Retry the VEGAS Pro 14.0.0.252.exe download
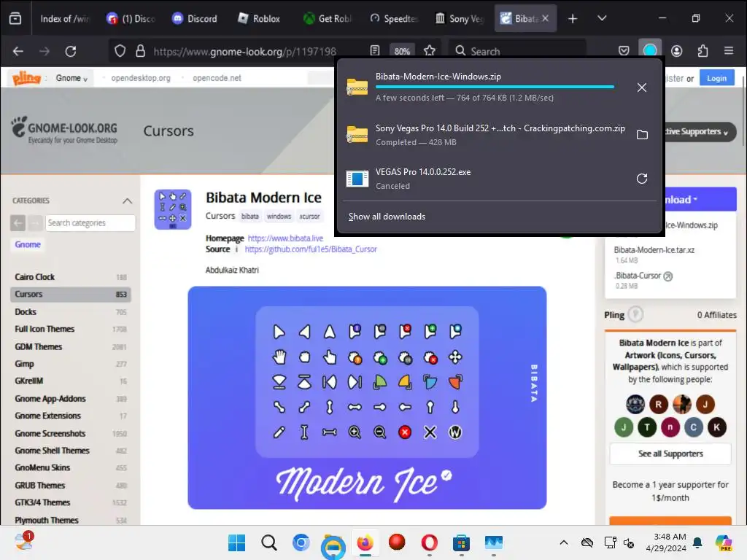This screenshot has width=747, height=560. (x=642, y=179)
